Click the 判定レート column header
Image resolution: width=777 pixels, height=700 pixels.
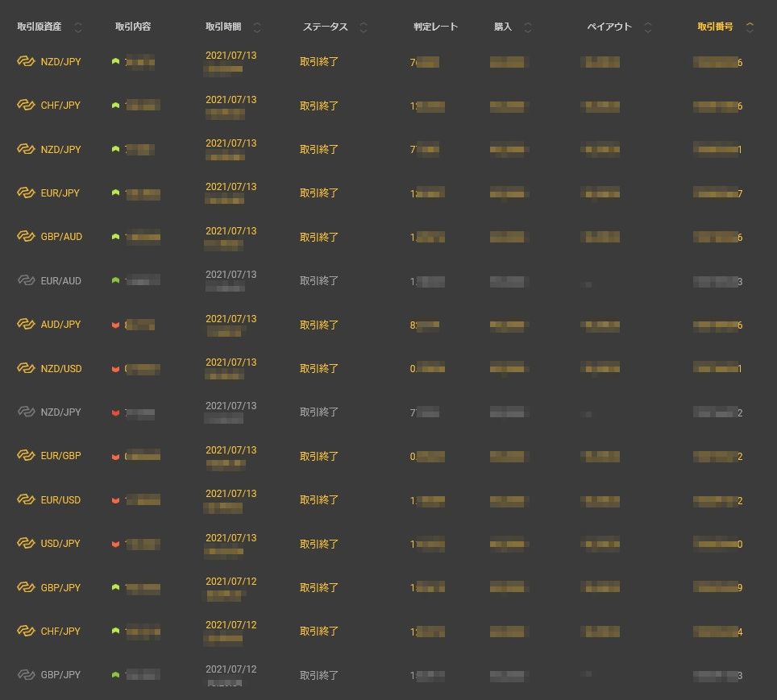435,27
